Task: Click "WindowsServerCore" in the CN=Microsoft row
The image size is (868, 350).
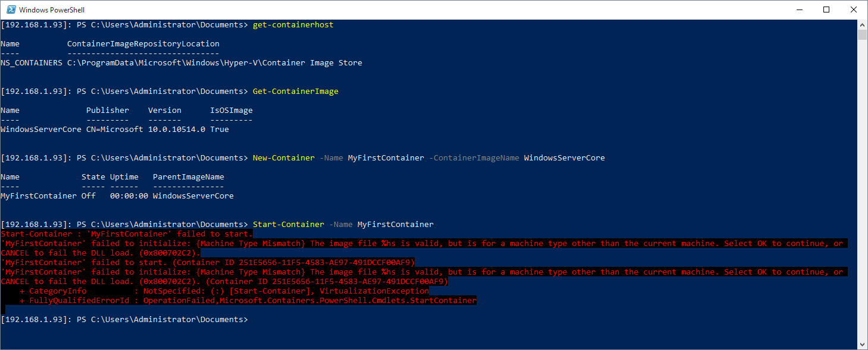Action: pyautogui.click(x=41, y=130)
